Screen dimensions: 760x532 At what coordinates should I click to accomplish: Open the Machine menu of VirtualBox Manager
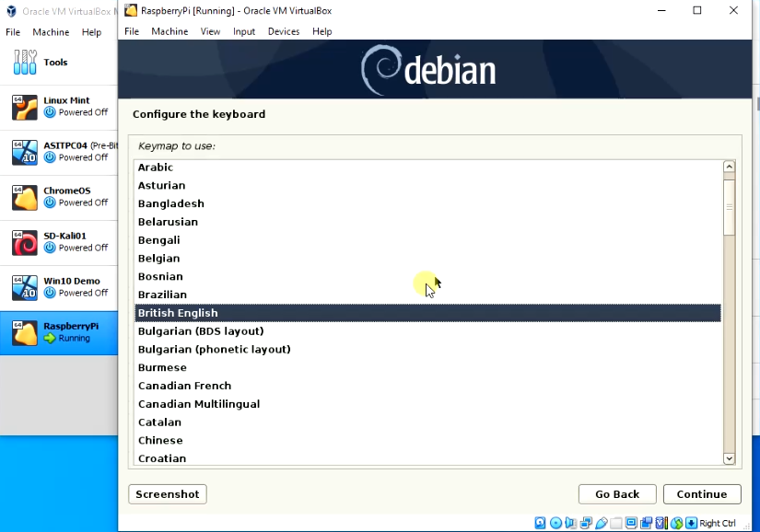pyautogui.click(x=51, y=31)
